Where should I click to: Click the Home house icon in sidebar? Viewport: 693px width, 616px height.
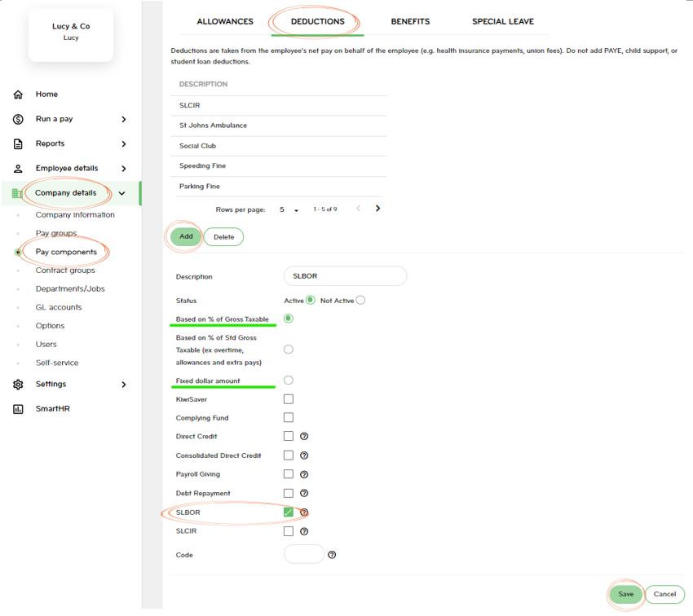(18, 95)
